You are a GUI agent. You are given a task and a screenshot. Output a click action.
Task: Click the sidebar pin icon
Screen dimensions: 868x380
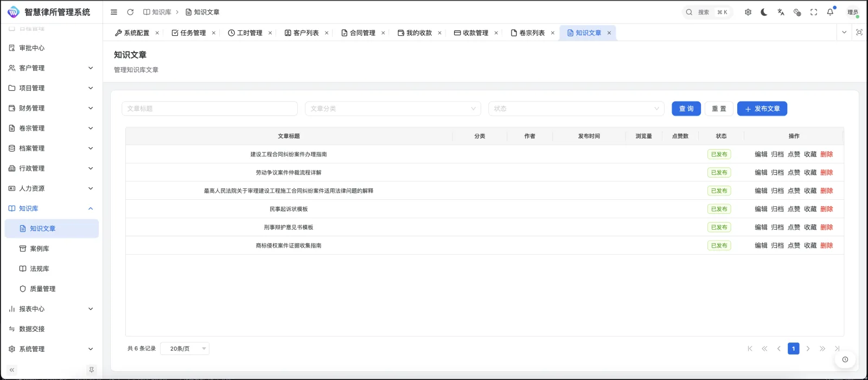point(91,370)
